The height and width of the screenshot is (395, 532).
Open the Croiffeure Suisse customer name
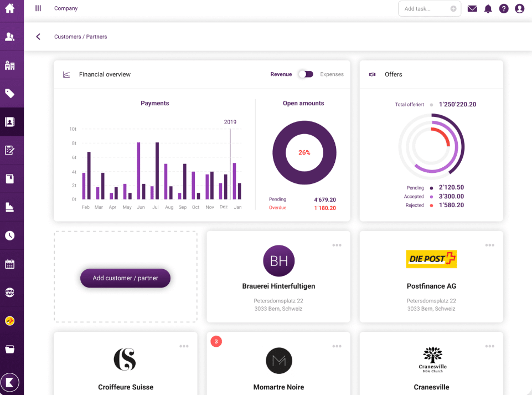pyautogui.click(x=126, y=387)
